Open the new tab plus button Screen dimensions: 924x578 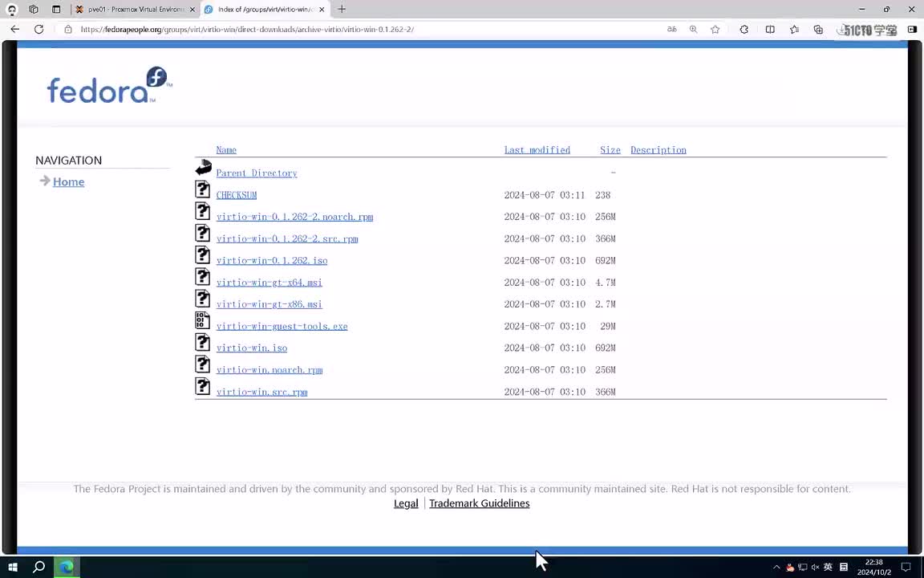(x=342, y=10)
